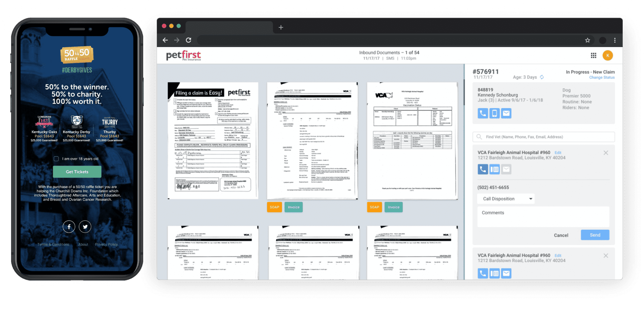This screenshot has height=309, width=644.
Task: Click the Get Tickets button
Action: click(x=77, y=172)
